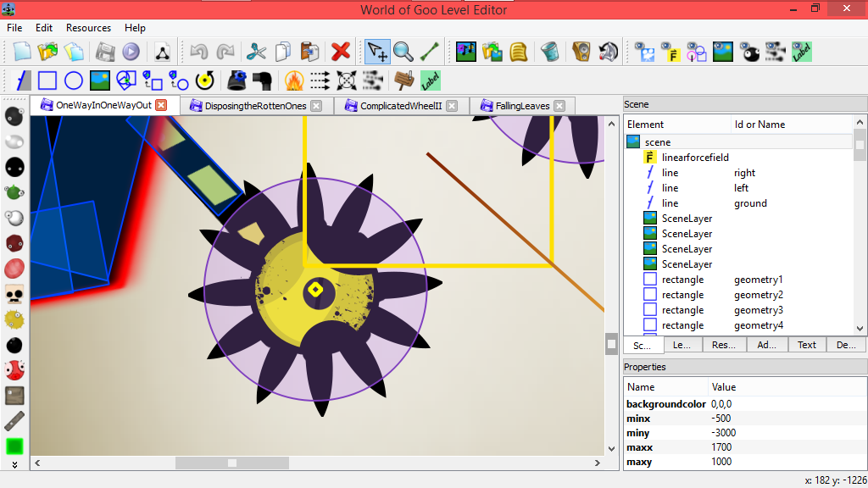Add a hinge with yellow rotate icon

(x=205, y=80)
